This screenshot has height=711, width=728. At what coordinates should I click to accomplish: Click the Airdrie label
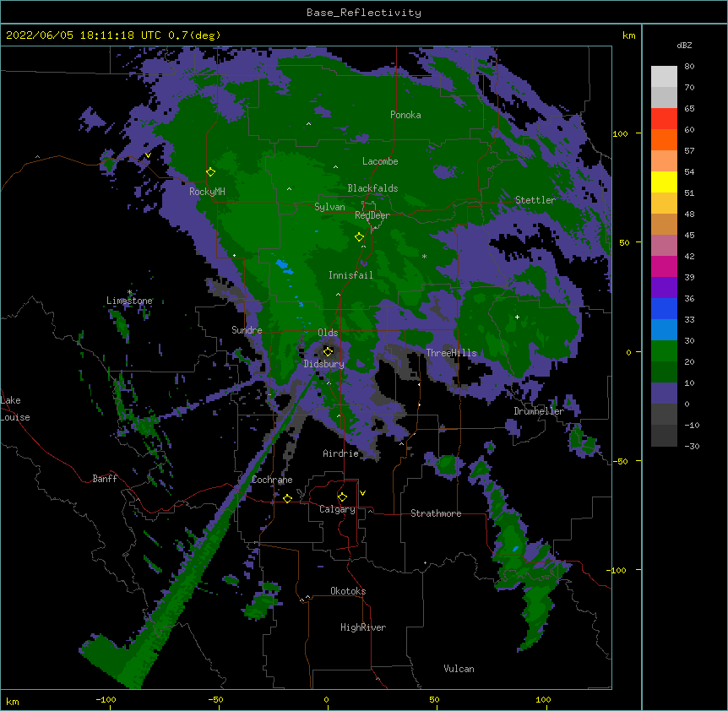click(x=340, y=453)
